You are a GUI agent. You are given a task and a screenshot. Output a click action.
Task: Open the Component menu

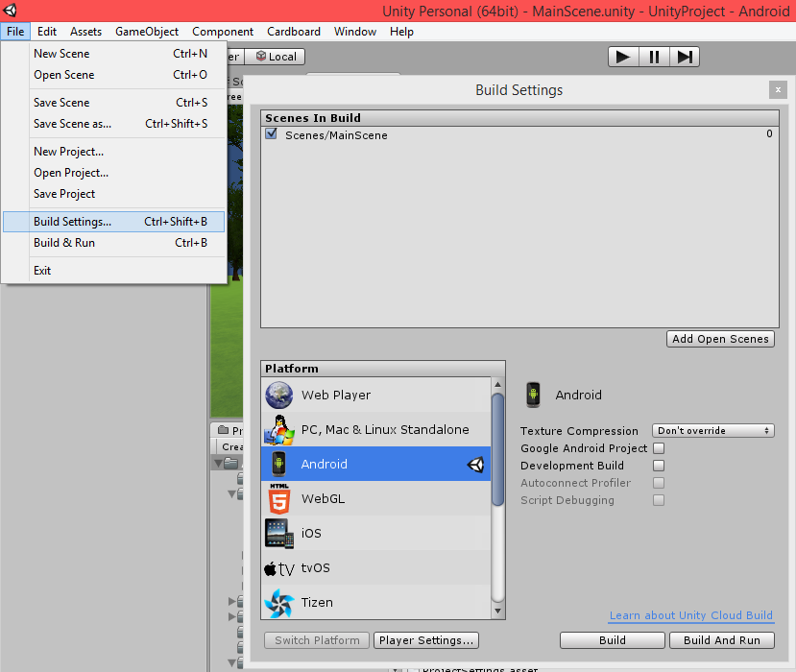coord(223,32)
